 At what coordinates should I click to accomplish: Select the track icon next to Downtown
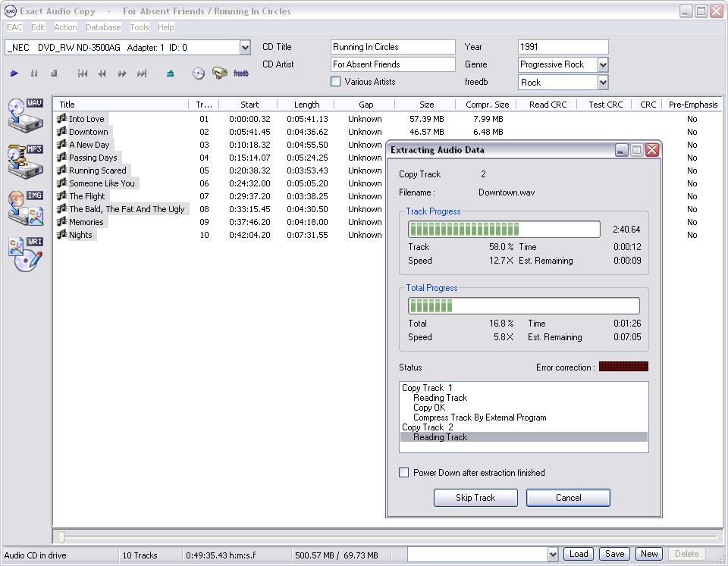(61, 132)
